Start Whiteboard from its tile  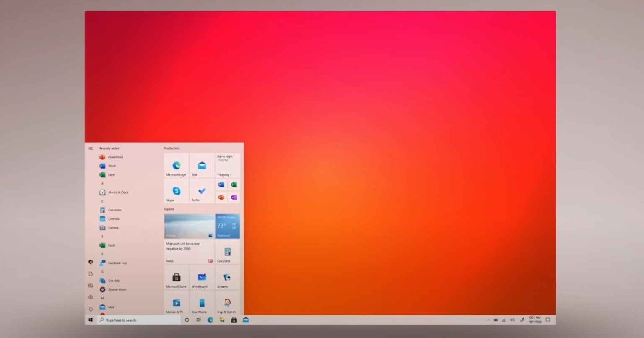pos(201,278)
